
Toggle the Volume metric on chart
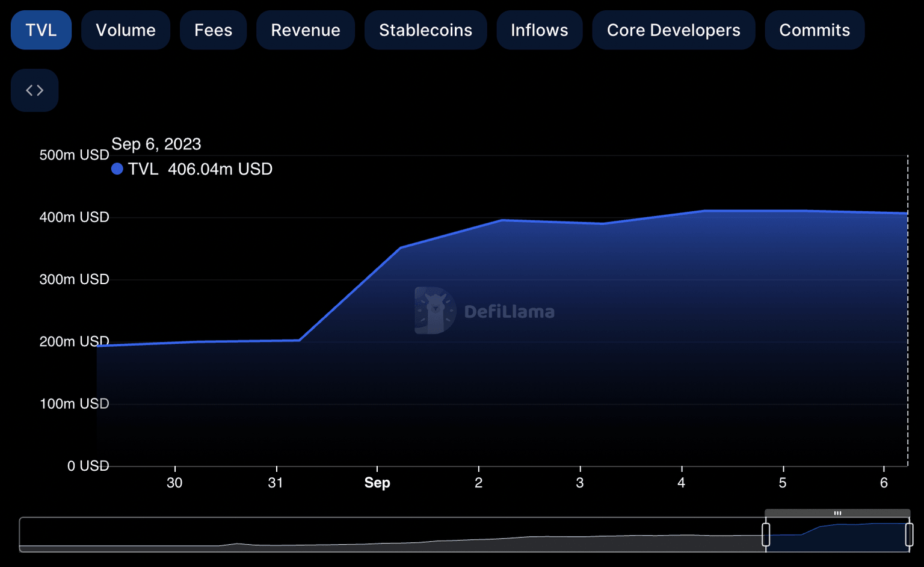click(x=126, y=30)
